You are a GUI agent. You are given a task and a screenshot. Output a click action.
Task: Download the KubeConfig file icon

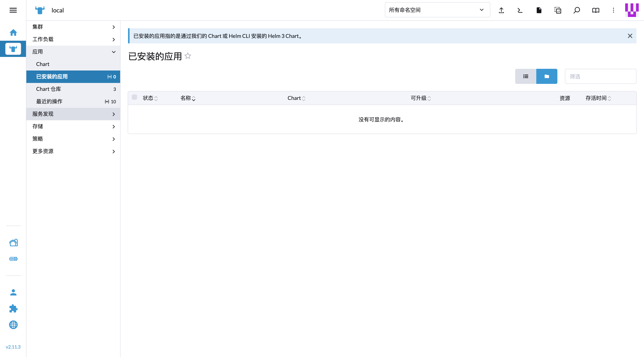tap(539, 10)
